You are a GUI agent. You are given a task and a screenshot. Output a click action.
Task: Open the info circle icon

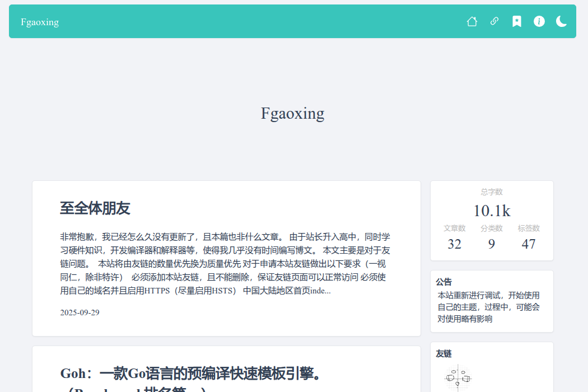pyautogui.click(x=539, y=21)
